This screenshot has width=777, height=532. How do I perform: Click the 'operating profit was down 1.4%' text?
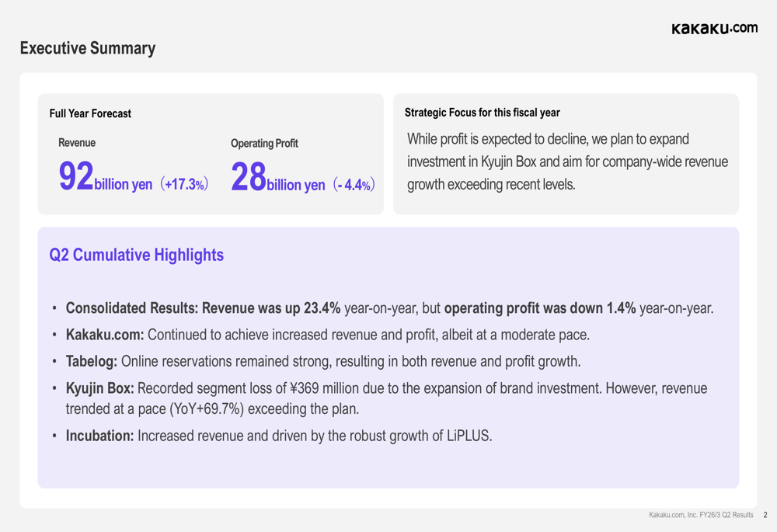pos(540,308)
